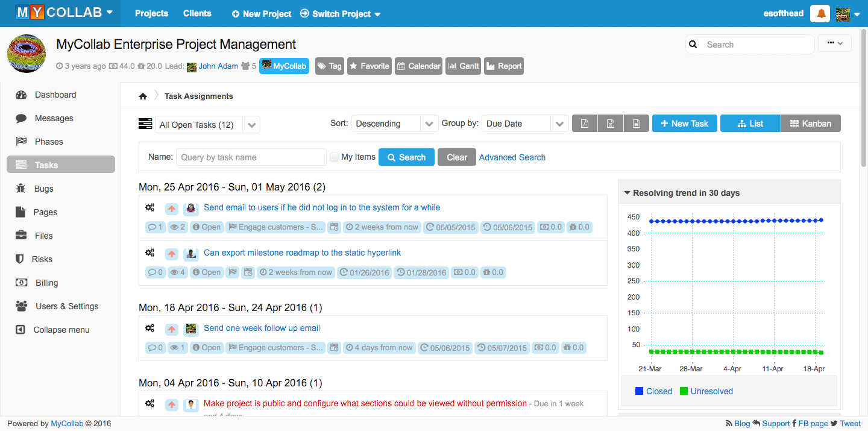Click the Unresolved legend green swatch
Image resolution: width=868 pixels, height=431 pixels.
pos(684,391)
